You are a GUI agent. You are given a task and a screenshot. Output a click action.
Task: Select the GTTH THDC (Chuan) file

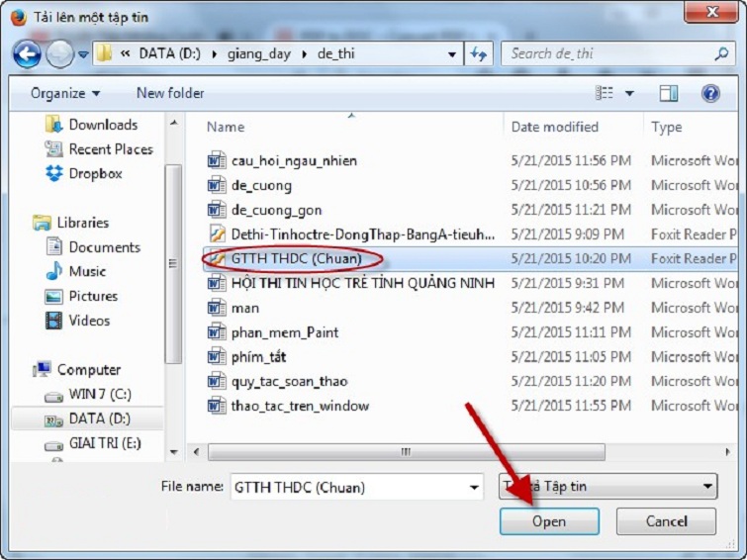pyautogui.click(x=296, y=258)
